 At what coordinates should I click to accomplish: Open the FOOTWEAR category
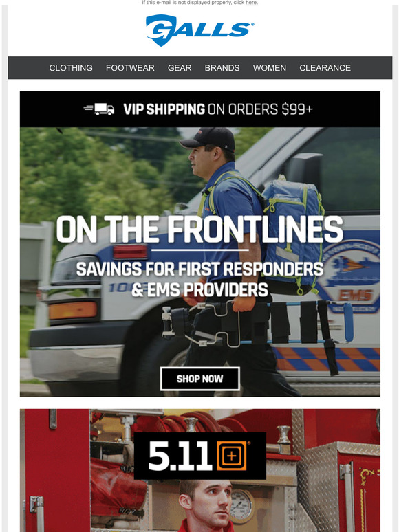(x=130, y=68)
